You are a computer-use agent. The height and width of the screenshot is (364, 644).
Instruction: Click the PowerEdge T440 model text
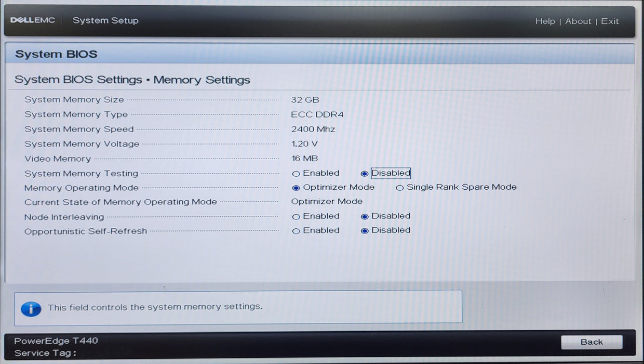pyautogui.click(x=56, y=341)
